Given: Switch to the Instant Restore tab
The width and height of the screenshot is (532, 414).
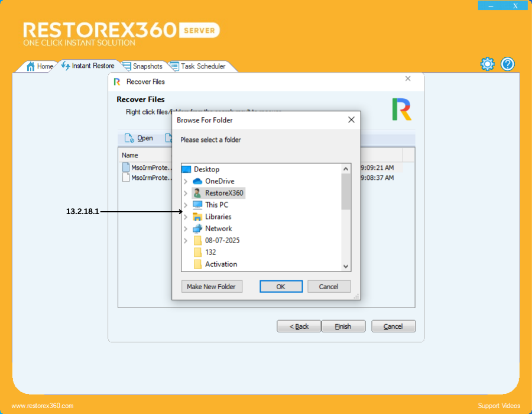Looking at the screenshot, I should (89, 66).
